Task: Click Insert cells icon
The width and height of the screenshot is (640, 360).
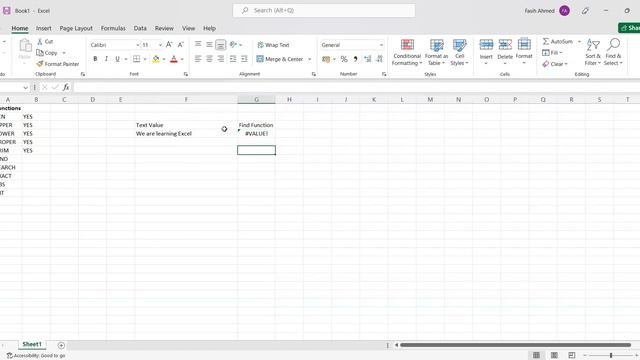Action: tap(486, 44)
